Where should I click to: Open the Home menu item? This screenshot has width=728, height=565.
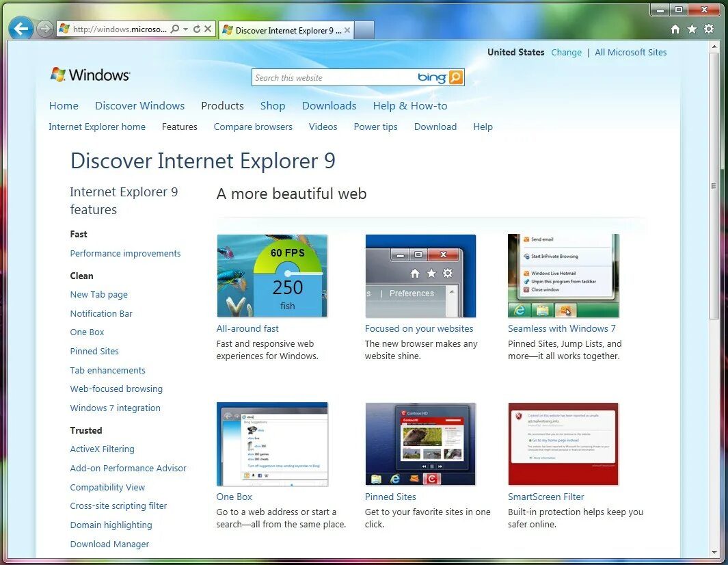[64, 106]
